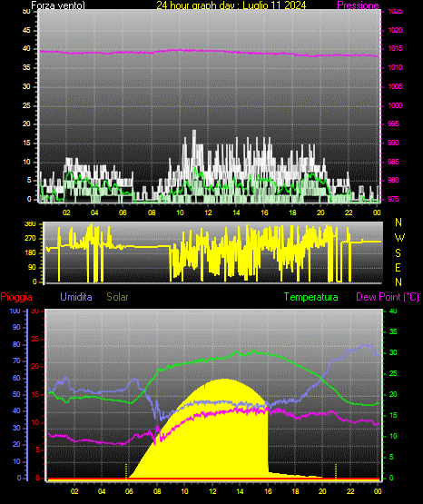Click the 24 hour graph day title

click(x=231, y=5)
